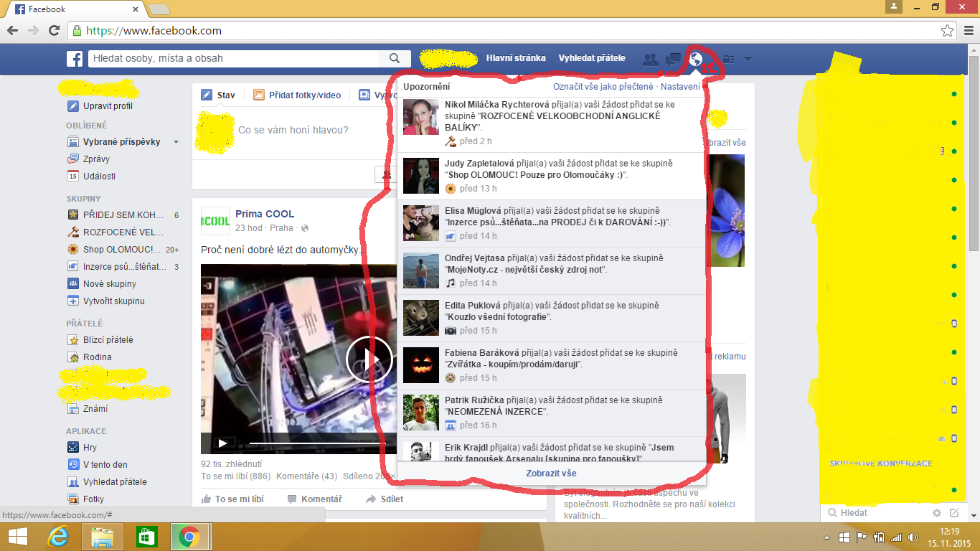
Task: Open Vyhledat přátele in top bar
Action: point(592,58)
